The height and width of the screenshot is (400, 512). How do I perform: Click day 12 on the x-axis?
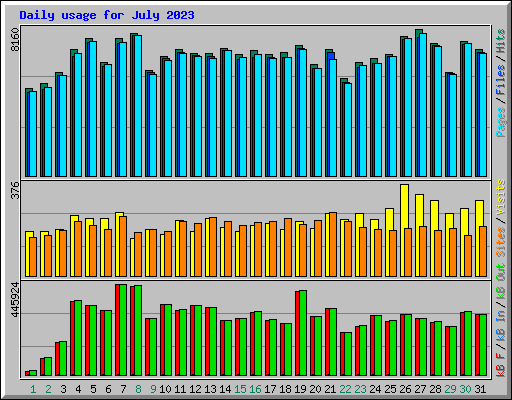coord(195,389)
